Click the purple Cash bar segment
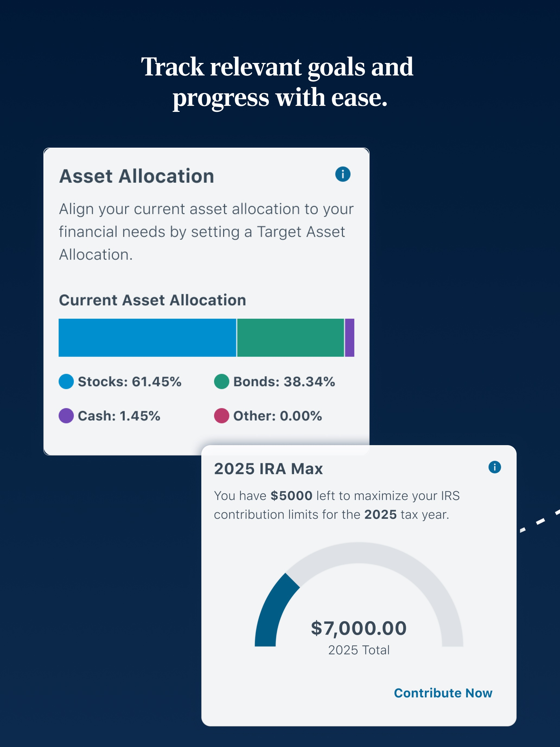Viewport: 560px width, 747px height. click(350, 338)
